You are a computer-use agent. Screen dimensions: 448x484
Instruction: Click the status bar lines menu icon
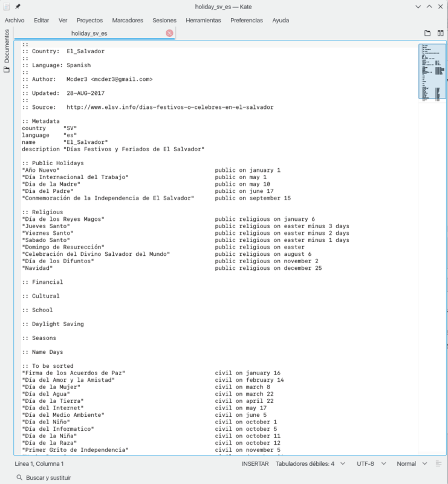pyautogui.click(x=440, y=463)
